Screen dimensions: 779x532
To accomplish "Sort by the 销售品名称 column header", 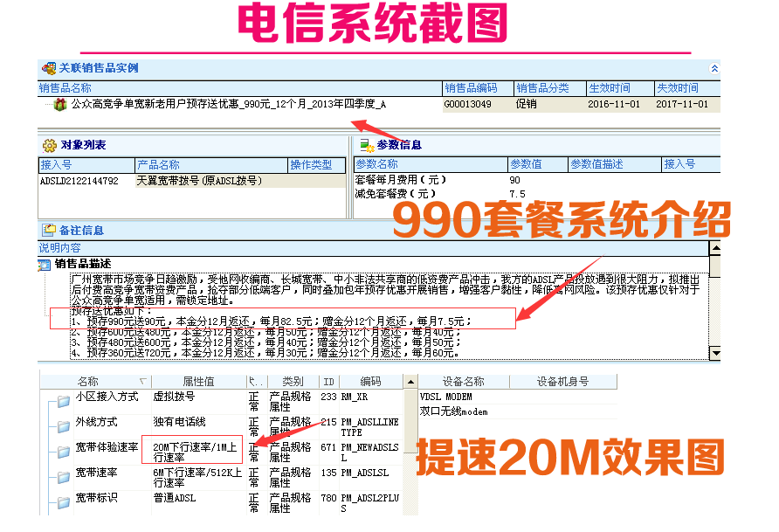I will coord(240,88).
